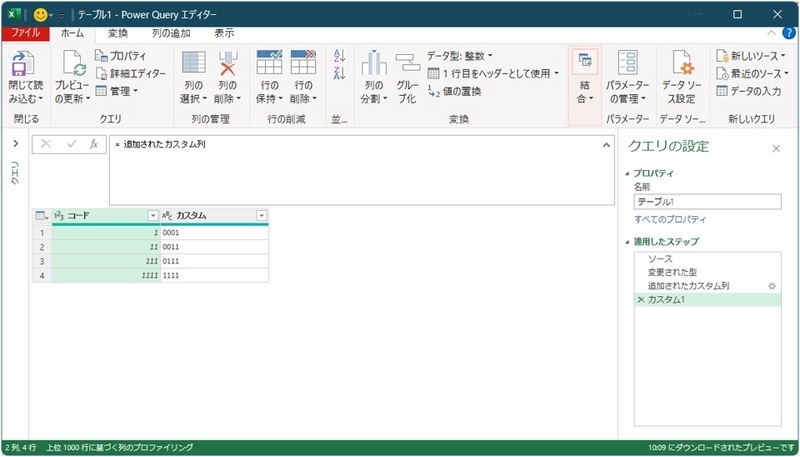Confirm the formula with the checkmark icon
This screenshot has width=800, height=457.
tap(71, 144)
